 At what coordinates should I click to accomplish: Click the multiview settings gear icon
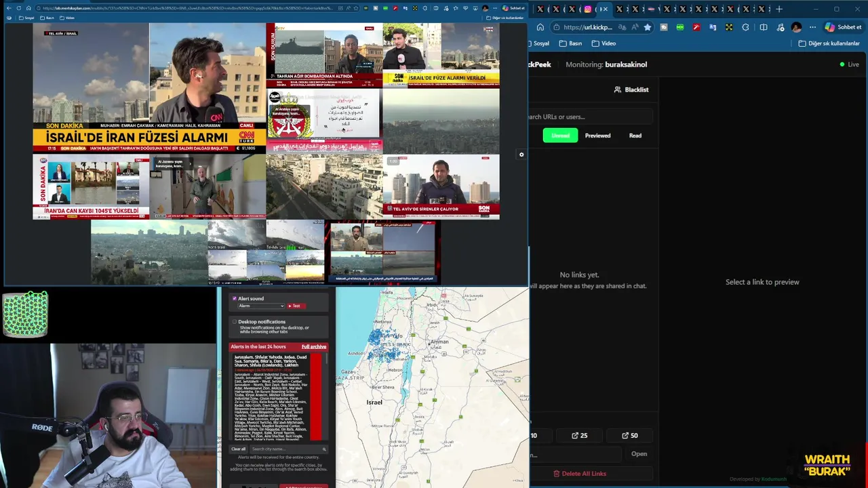click(521, 155)
